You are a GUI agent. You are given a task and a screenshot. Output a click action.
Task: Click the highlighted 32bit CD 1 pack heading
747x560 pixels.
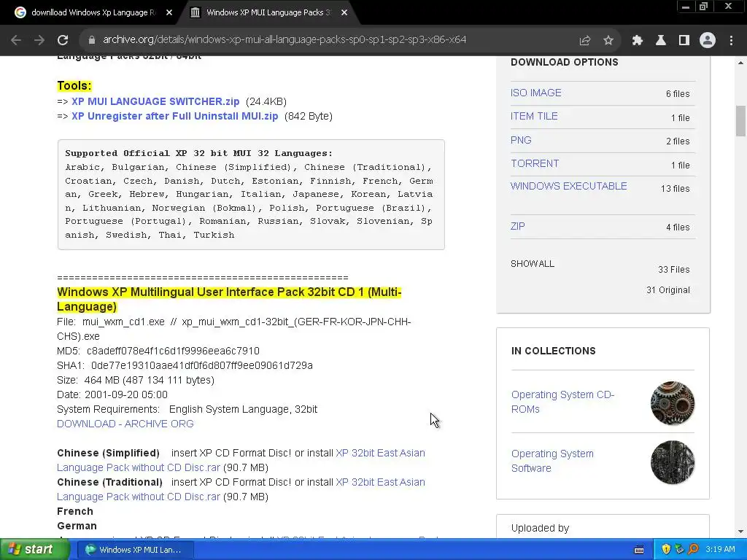(x=229, y=299)
